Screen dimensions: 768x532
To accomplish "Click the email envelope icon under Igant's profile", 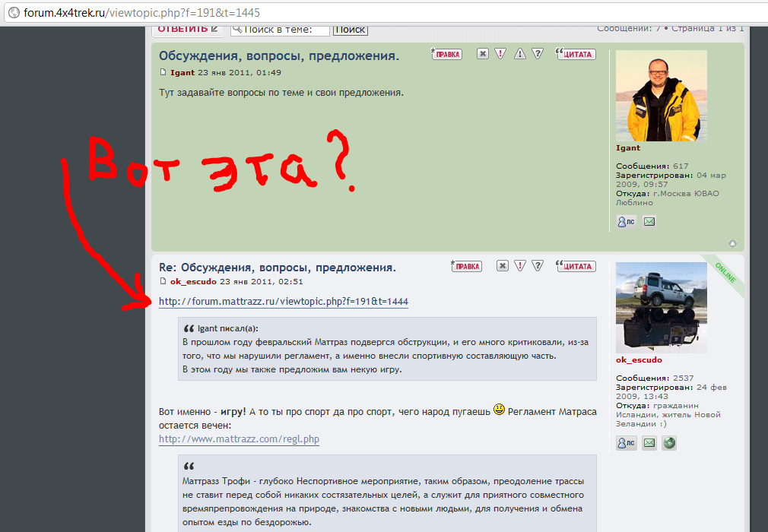I will pos(649,222).
